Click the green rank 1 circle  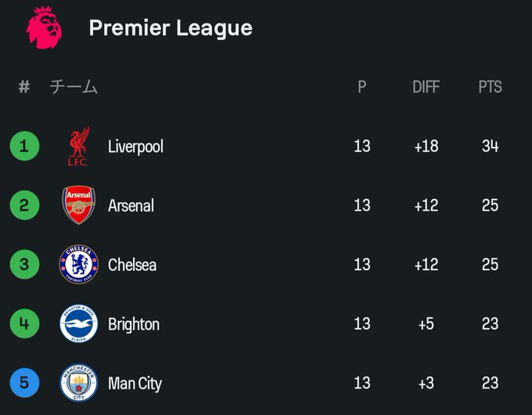(24, 146)
